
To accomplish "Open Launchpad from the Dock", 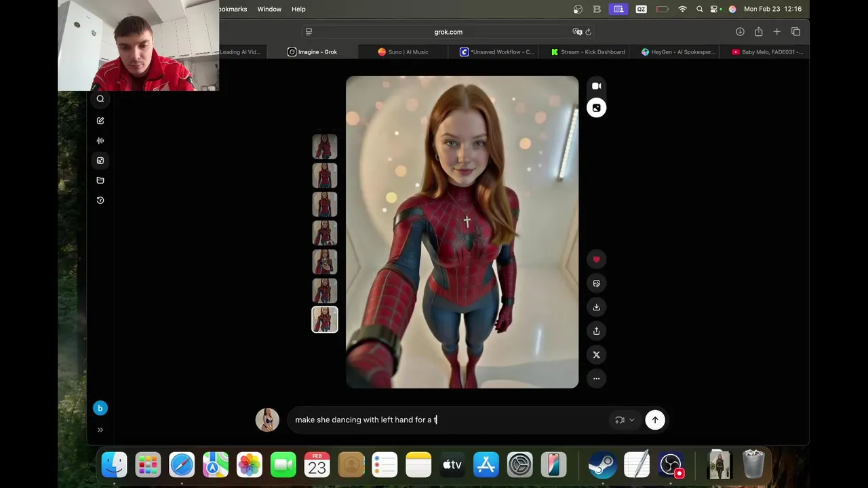I will [148, 464].
